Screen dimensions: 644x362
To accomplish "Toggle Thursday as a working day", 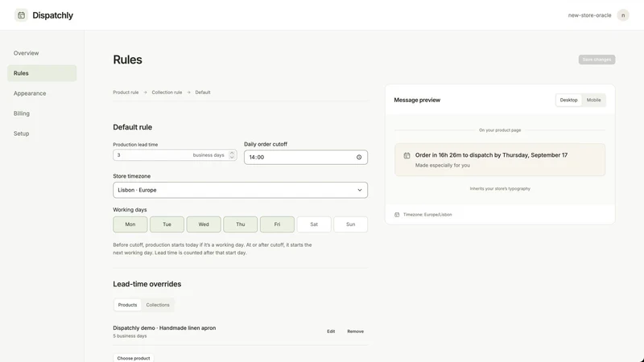I will (240, 224).
